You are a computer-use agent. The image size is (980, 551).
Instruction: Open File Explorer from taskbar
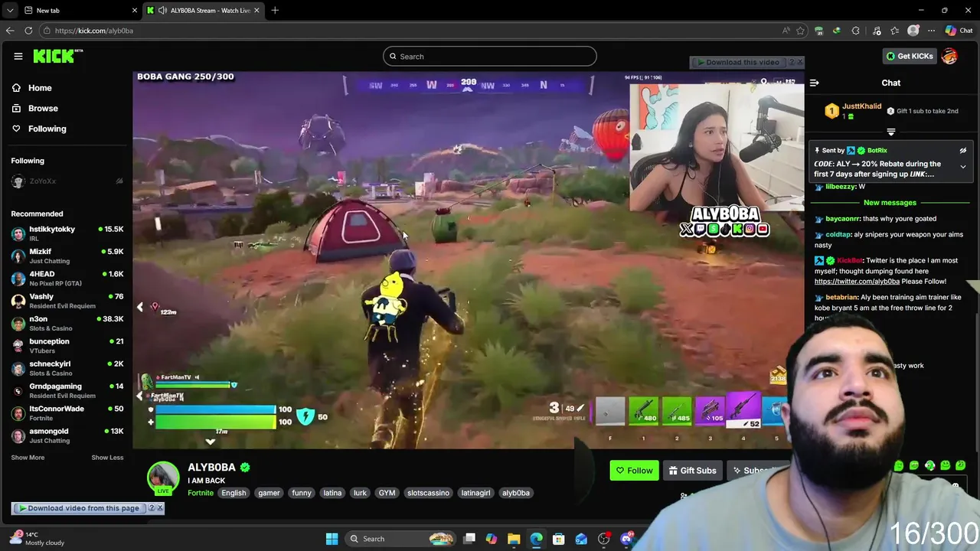[x=514, y=539]
